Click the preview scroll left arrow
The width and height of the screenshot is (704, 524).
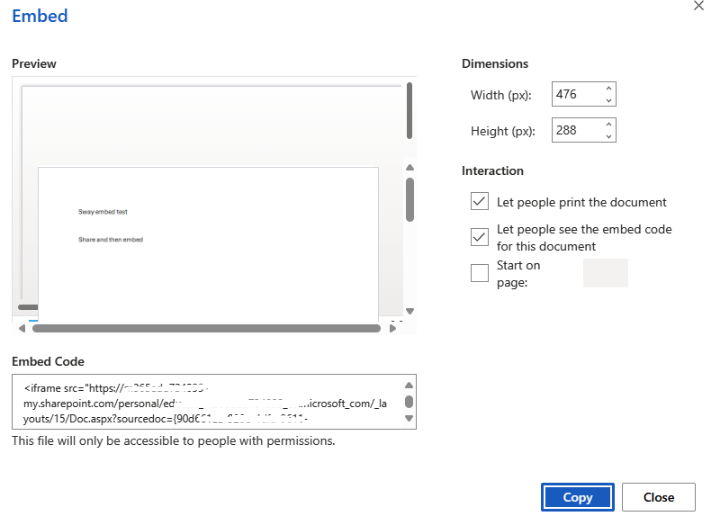(x=22, y=328)
